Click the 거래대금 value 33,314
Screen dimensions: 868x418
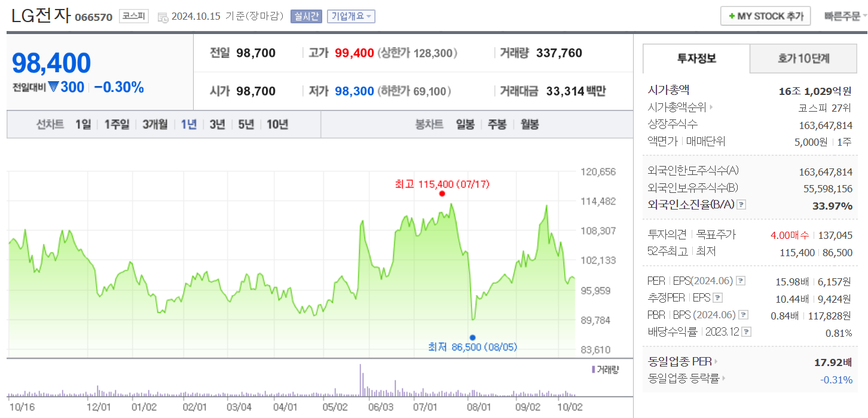(565, 91)
